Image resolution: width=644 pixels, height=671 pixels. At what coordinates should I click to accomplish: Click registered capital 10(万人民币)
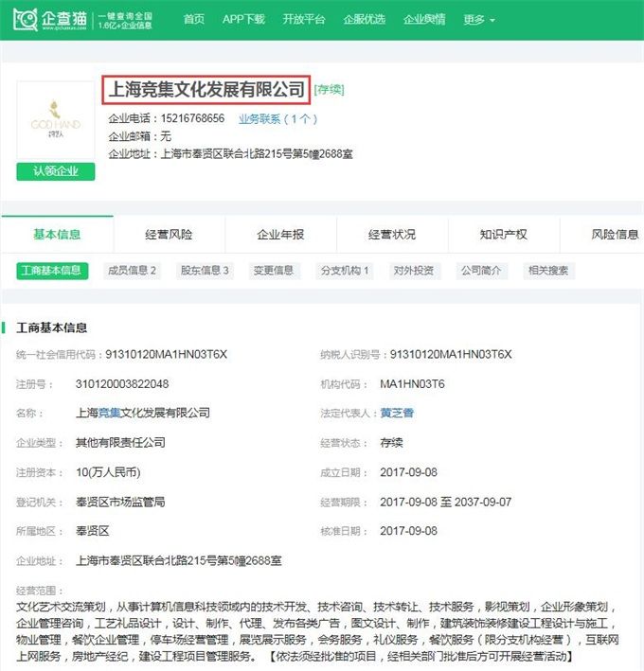(108, 472)
